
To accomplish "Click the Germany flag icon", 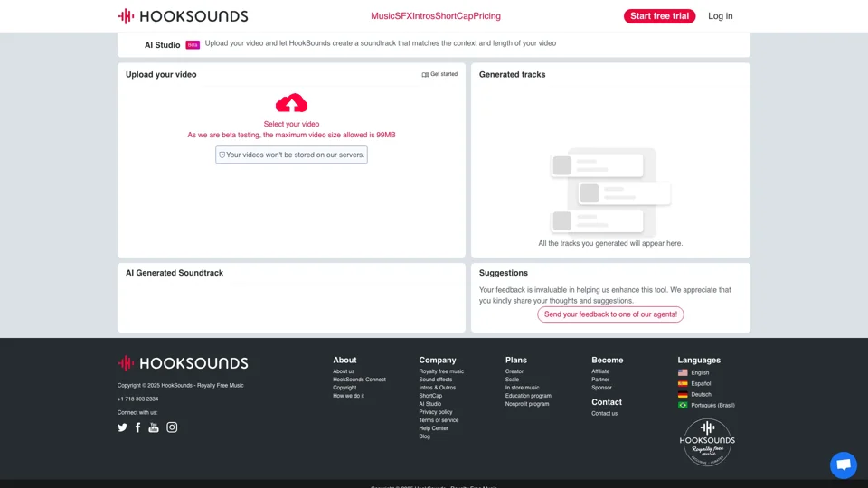I will [683, 395].
